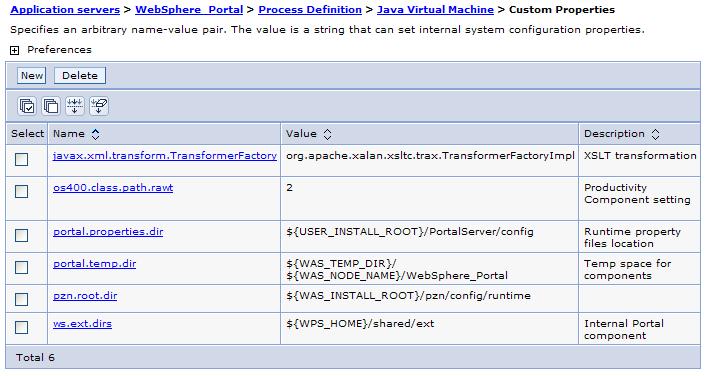Sort by the Value column arrows

(x=328, y=134)
